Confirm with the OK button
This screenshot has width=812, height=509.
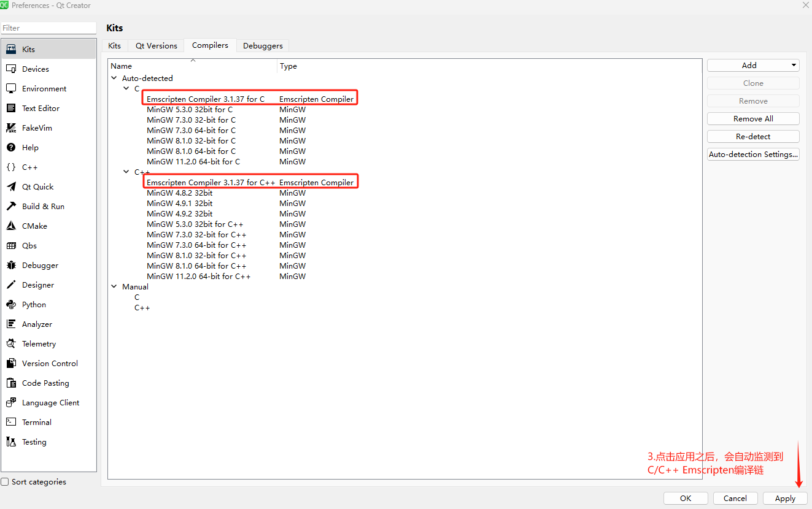[686, 499]
